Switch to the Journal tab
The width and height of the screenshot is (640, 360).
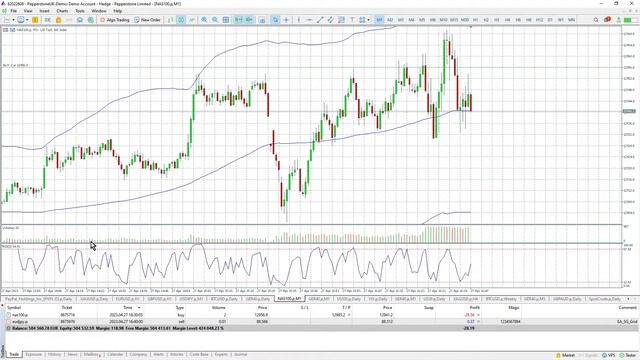tap(240, 354)
